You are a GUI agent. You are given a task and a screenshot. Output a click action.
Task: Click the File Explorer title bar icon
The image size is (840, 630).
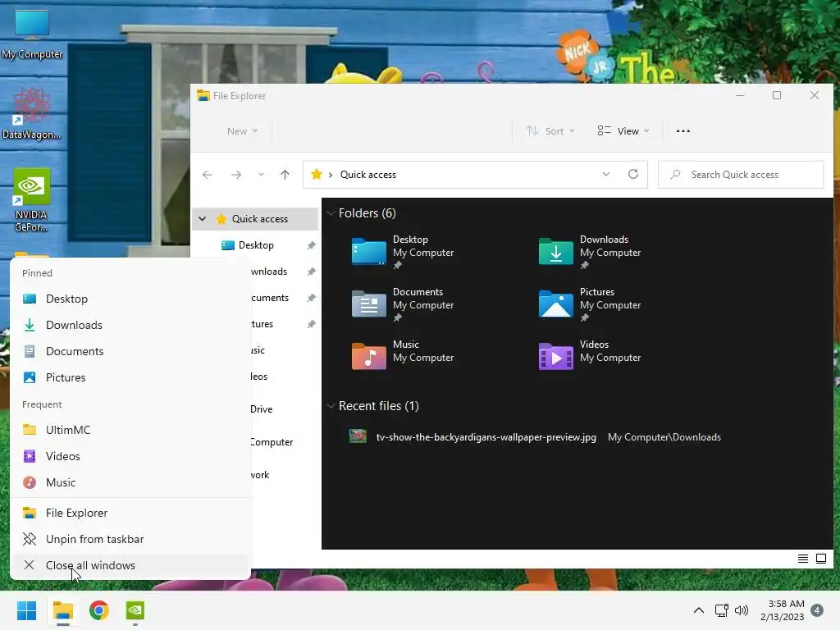[x=203, y=96]
